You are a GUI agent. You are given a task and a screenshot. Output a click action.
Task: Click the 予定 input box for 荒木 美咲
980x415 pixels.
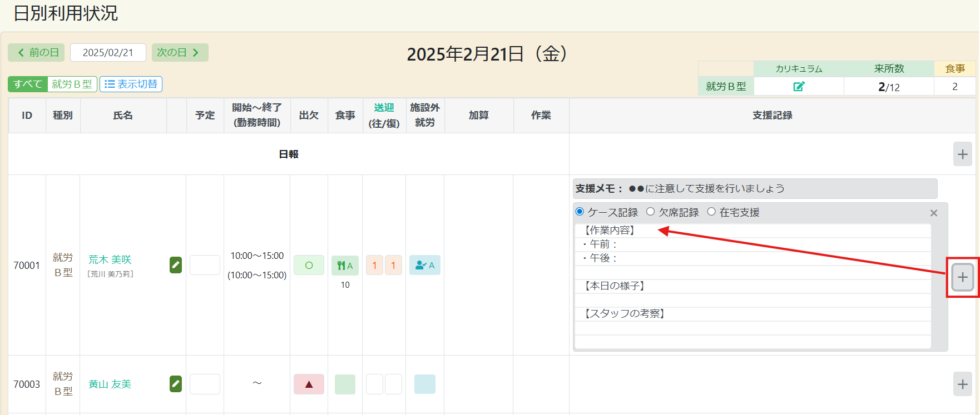point(205,265)
